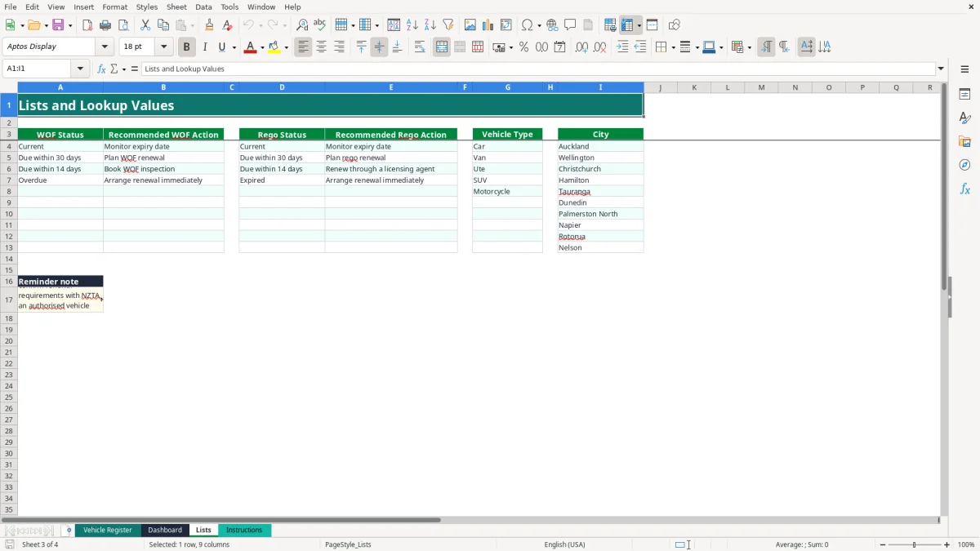This screenshot has height=551, width=980.
Task: Toggle right alignment
Action: point(340,47)
